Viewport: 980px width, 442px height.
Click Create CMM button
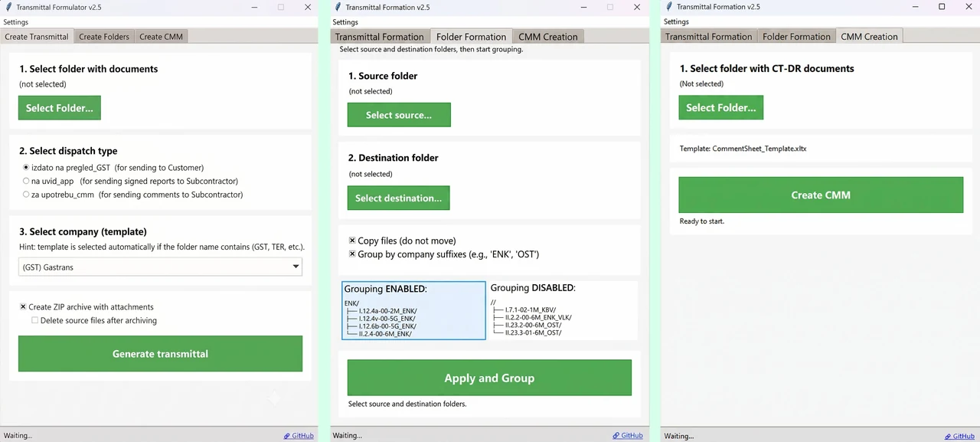(x=821, y=195)
